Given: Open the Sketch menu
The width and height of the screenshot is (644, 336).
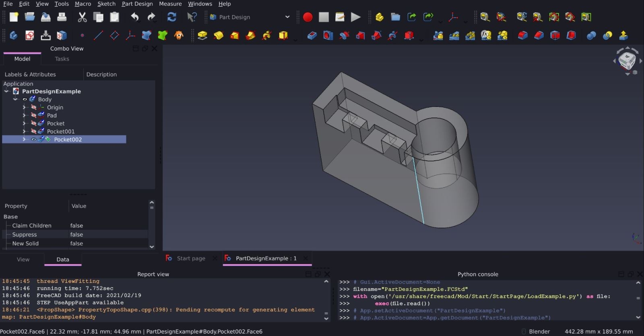Looking at the screenshot, I should coord(106,4).
